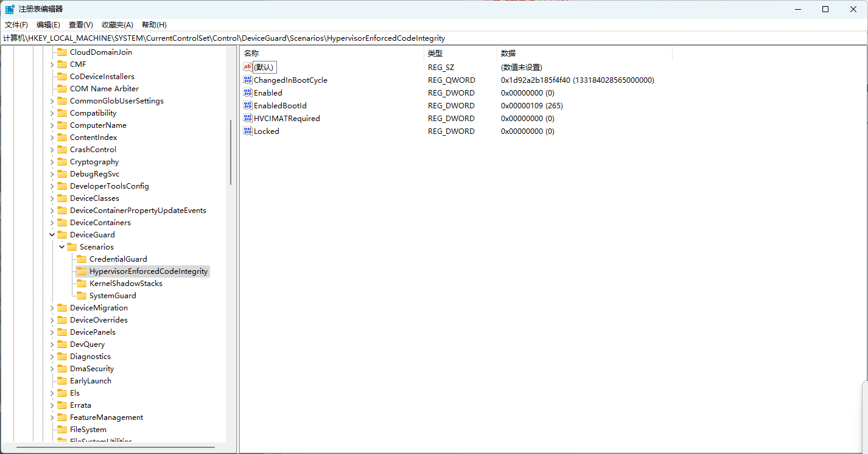The image size is (868, 454).
Task: Click the Errata folder icon
Action: 62,405
